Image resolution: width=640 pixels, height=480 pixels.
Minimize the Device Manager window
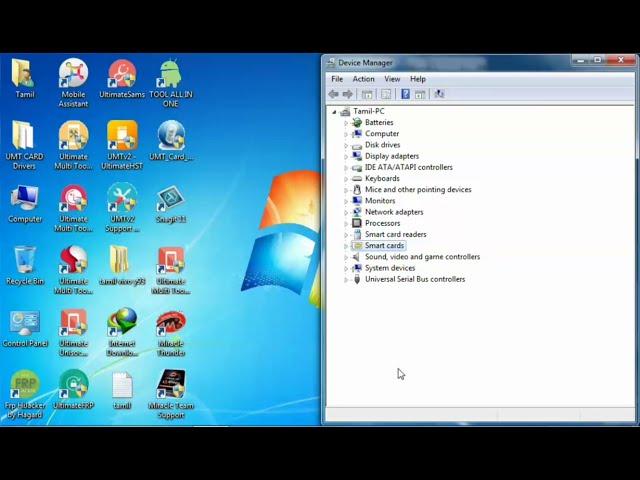(x=580, y=60)
